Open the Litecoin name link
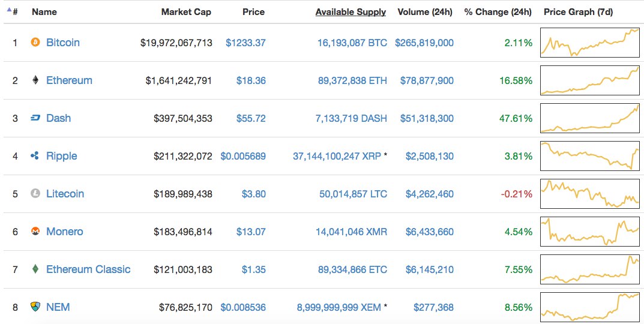This screenshot has width=644, height=324. point(65,193)
